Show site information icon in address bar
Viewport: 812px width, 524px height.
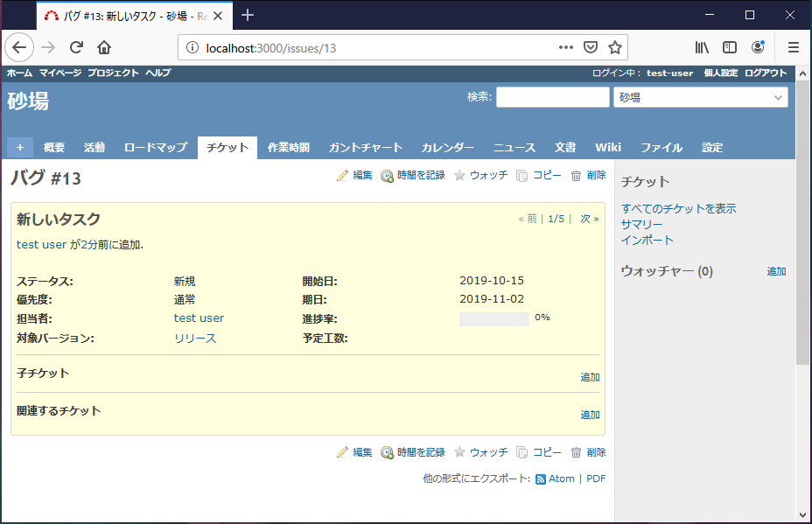[x=192, y=47]
